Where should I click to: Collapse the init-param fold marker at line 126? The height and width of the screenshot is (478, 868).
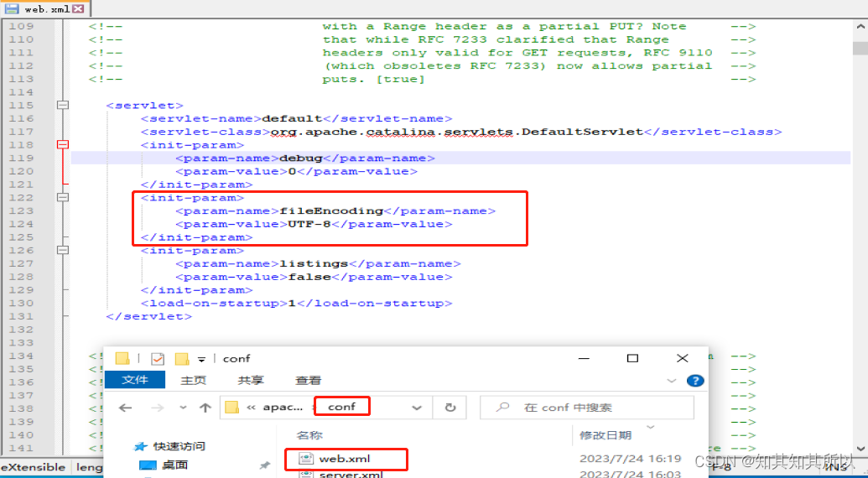(63, 250)
